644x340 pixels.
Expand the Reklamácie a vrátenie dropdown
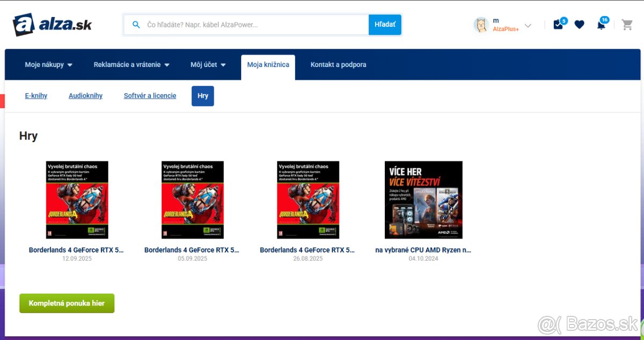point(131,65)
